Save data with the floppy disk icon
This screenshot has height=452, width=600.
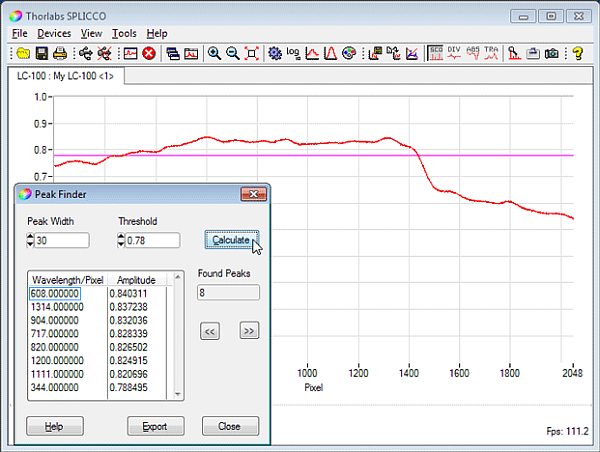(x=42, y=53)
